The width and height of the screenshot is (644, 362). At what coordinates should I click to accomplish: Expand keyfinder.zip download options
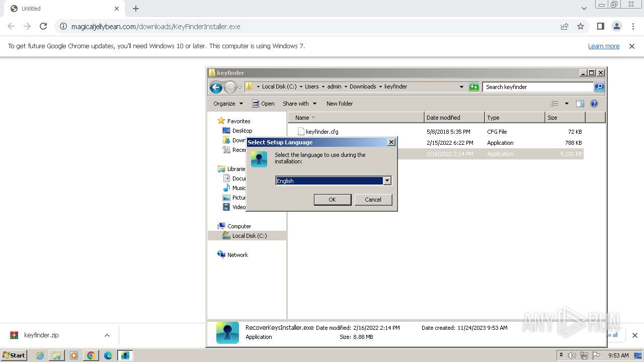tap(107, 335)
